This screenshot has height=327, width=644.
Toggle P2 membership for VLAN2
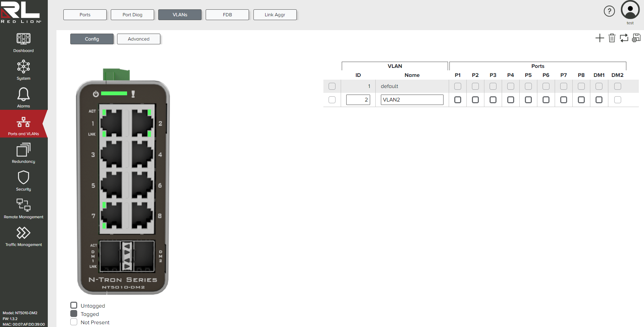pyautogui.click(x=475, y=100)
